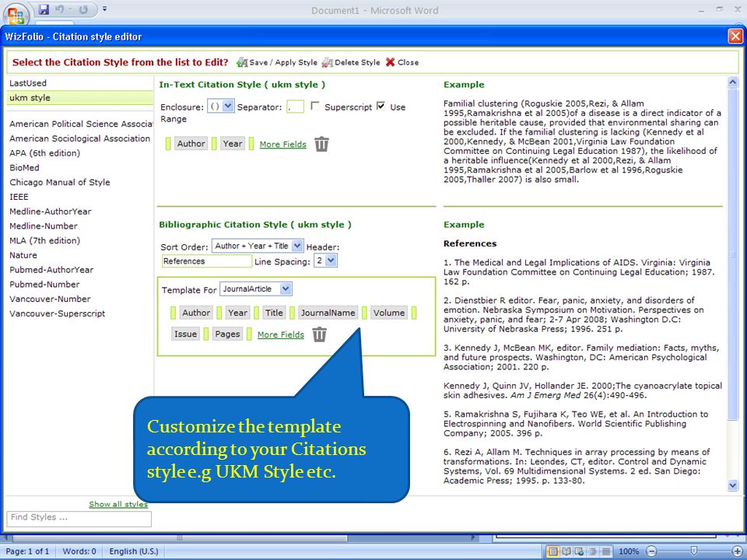Click the scroll down arrow of the example panel
The height and width of the screenshot is (560, 747).
[733, 485]
